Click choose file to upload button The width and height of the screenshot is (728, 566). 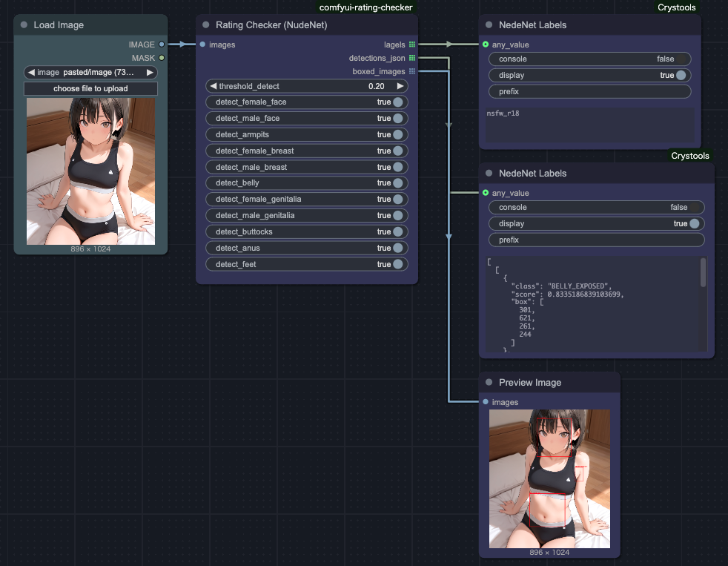tap(90, 89)
